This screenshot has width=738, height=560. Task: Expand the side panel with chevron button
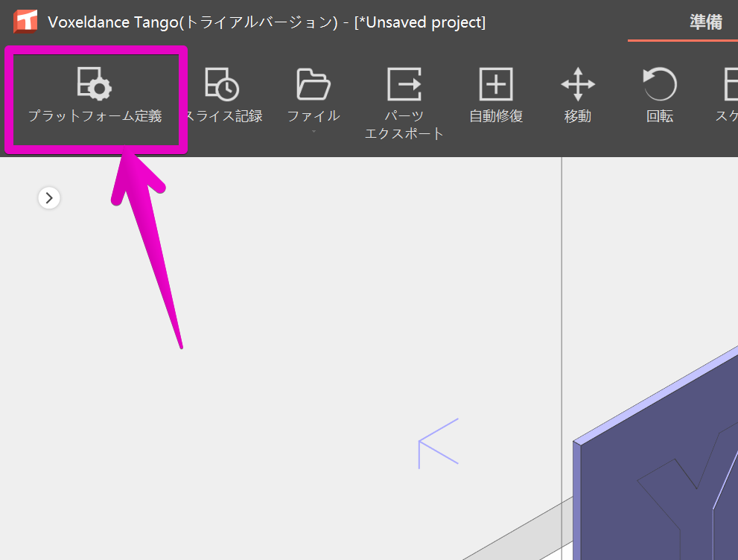(x=49, y=198)
